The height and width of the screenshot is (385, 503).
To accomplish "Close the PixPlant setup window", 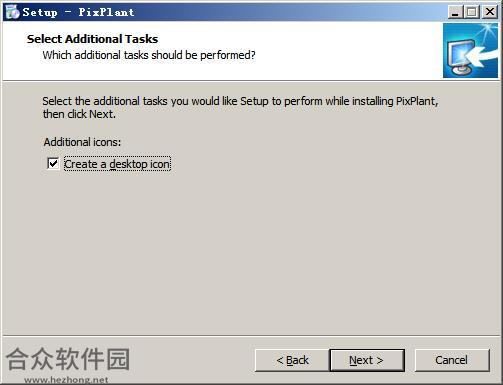I will click(490, 12).
